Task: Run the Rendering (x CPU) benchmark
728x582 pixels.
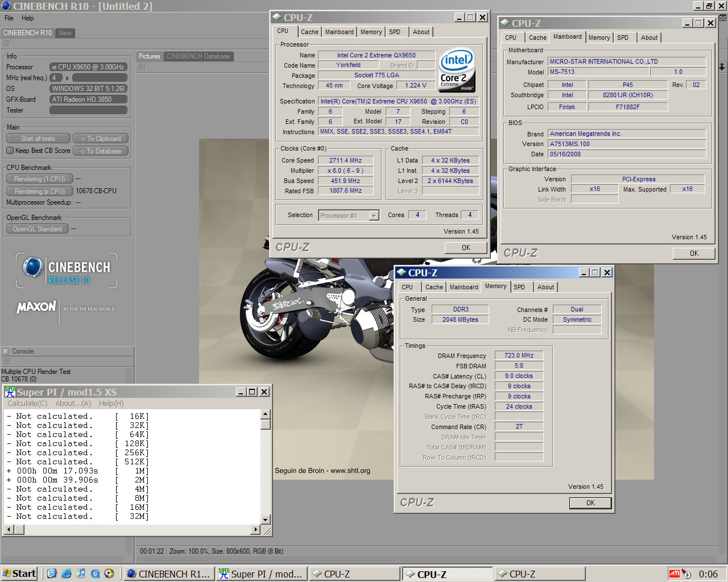Action: [x=40, y=192]
